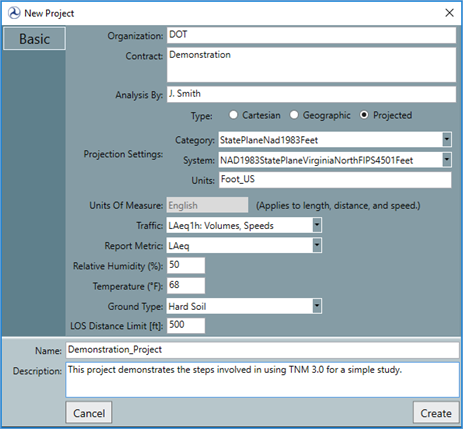Click the TNM app icon in title bar

pyautogui.click(x=14, y=13)
